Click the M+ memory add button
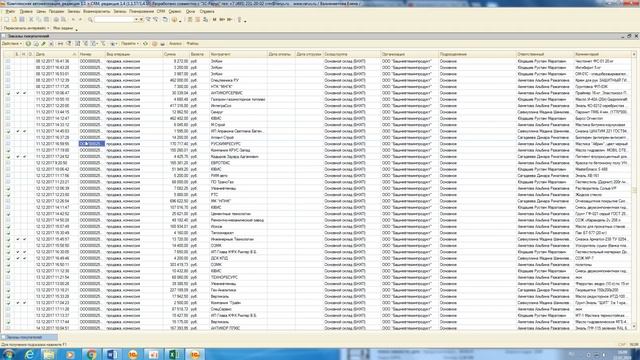Image resolution: width=640 pixels, height=360 pixels. click(x=222, y=20)
